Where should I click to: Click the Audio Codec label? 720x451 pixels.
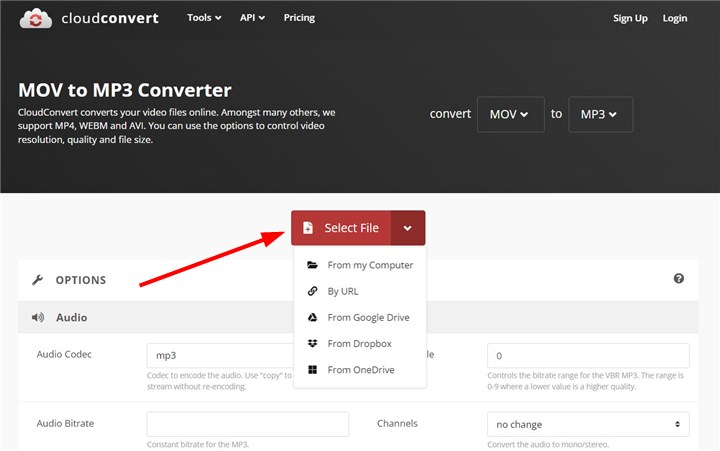(64, 354)
